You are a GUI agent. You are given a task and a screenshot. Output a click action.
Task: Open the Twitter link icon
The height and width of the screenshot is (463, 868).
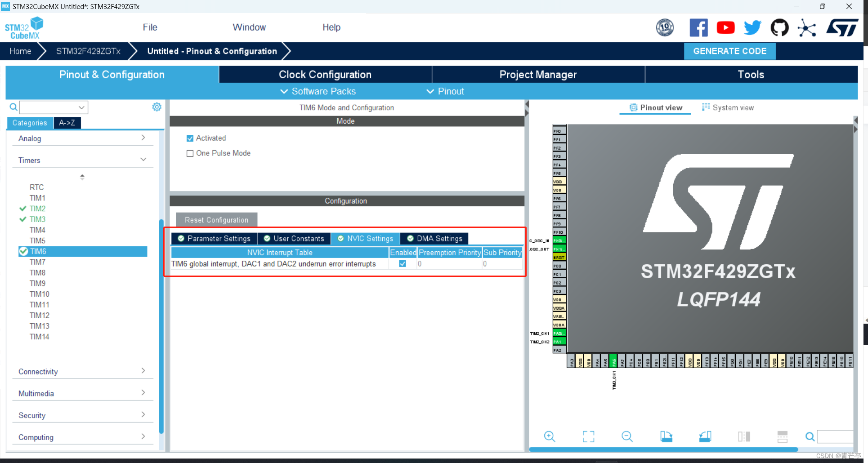[x=752, y=28]
